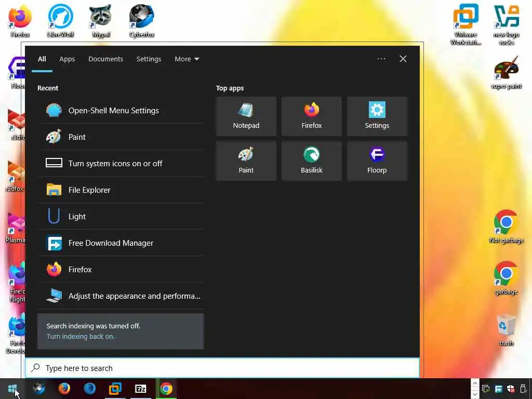Open Chrome from the taskbar

pyautogui.click(x=166, y=389)
